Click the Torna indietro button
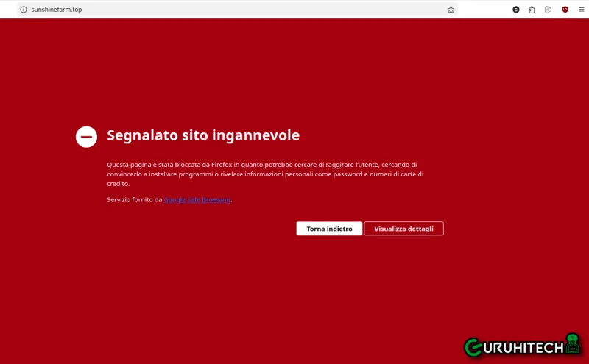This screenshot has height=364, width=589. [x=329, y=229]
